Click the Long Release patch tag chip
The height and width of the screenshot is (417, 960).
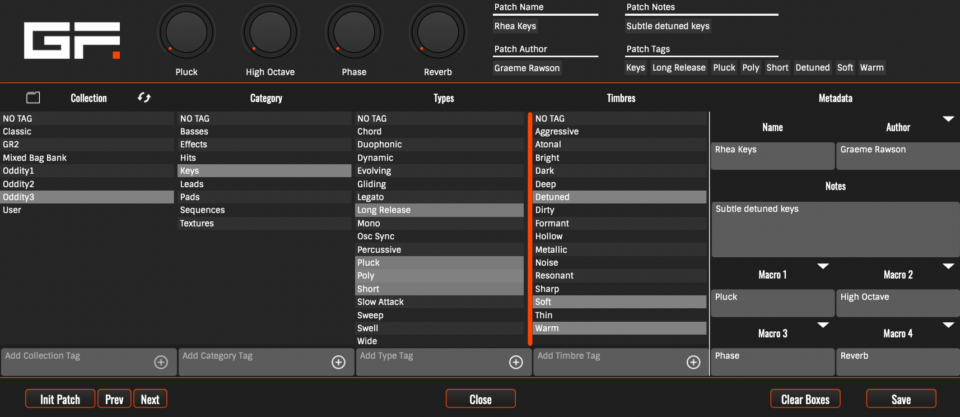click(678, 67)
